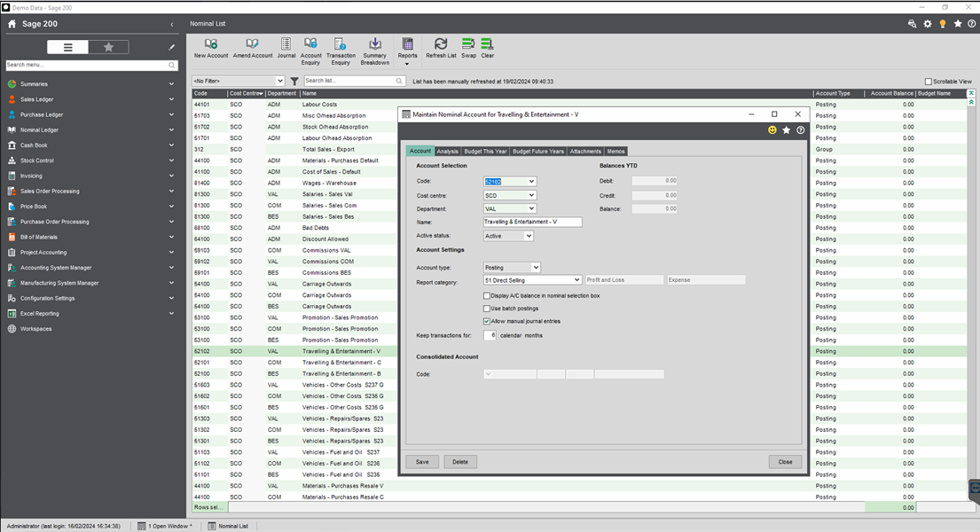This screenshot has height=532, width=980.
Task: Click the Close button in the dialog
Action: click(785, 462)
